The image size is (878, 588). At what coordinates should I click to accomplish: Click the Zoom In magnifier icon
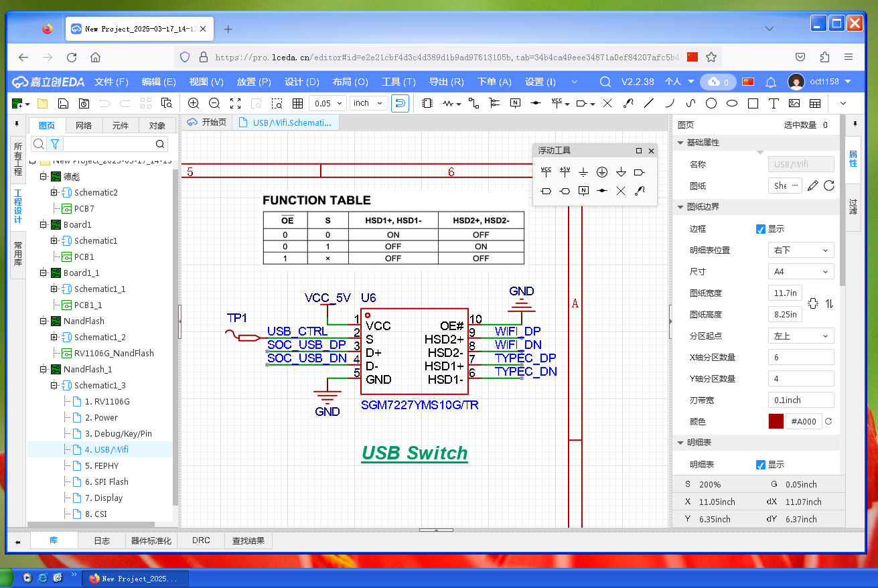pyautogui.click(x=194, y=103)
